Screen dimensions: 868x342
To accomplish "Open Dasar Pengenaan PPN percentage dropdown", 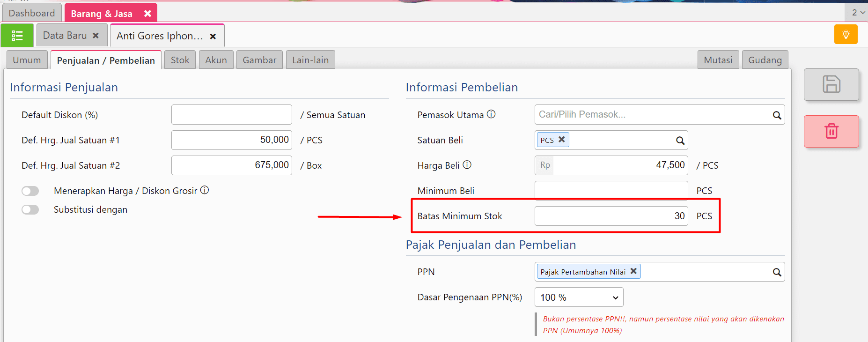I will coord(579,297).
